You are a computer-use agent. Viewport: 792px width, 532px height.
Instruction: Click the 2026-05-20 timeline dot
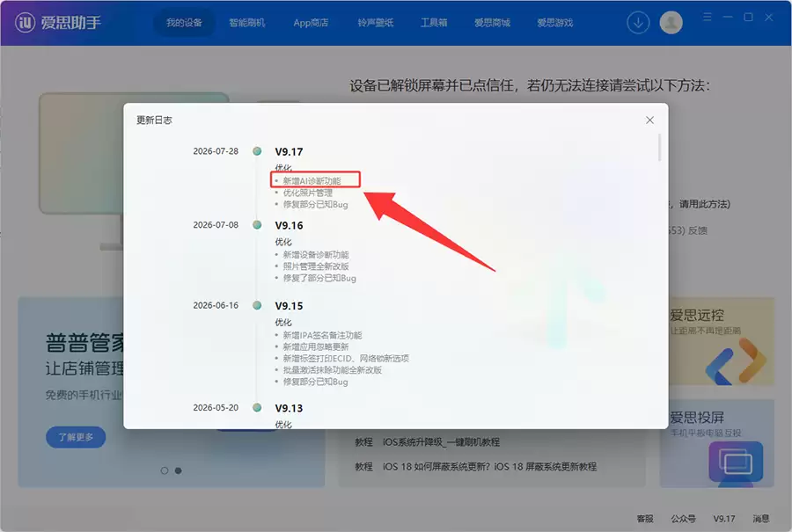(x=257, y=407)
